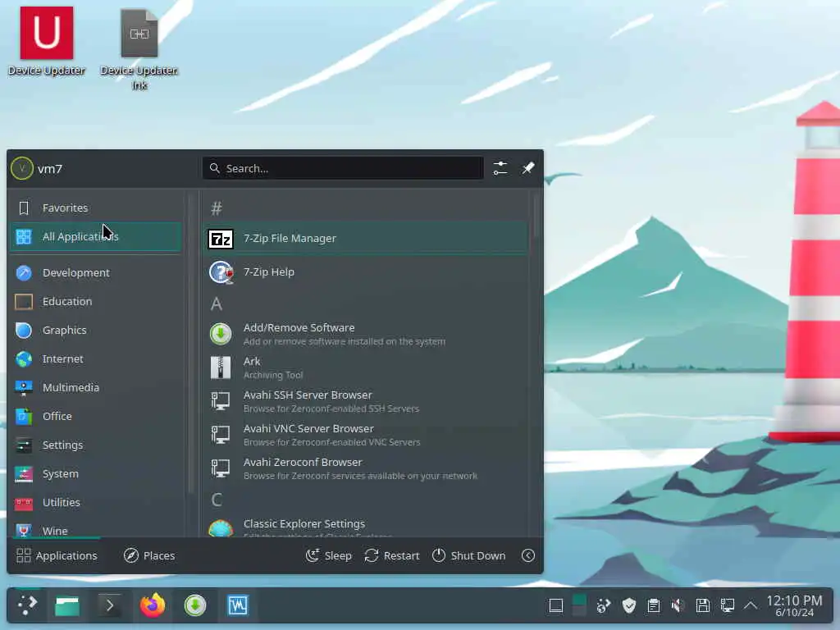Select the All Applications category
Viewport: 840px width, 630px height.
[96, 237]
